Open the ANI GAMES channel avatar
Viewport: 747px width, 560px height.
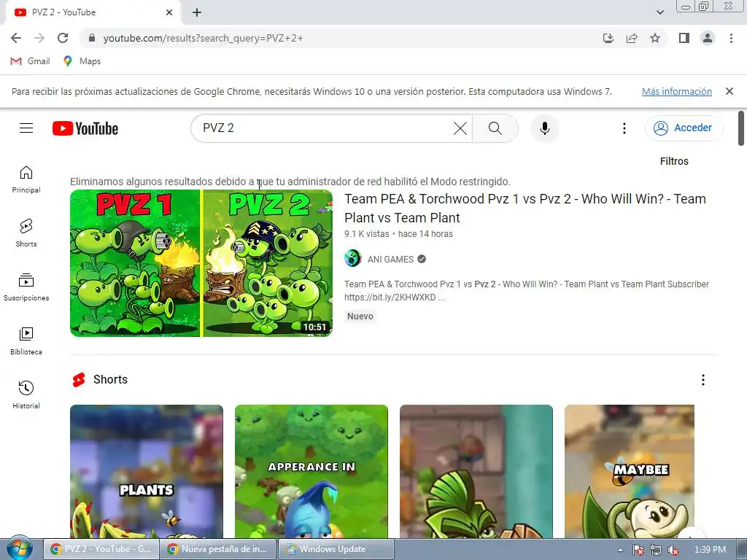point(353,259)
